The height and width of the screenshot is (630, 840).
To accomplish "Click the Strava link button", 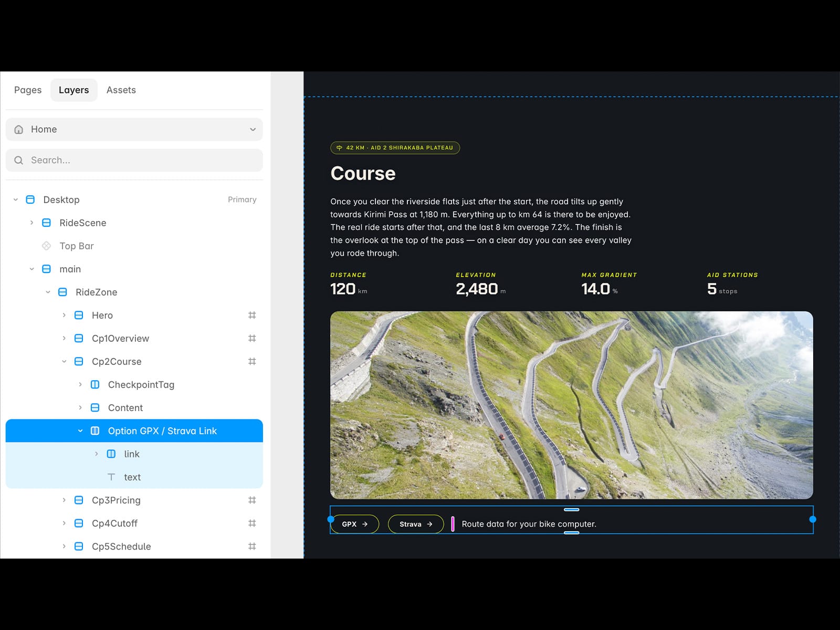I will 416,524.
